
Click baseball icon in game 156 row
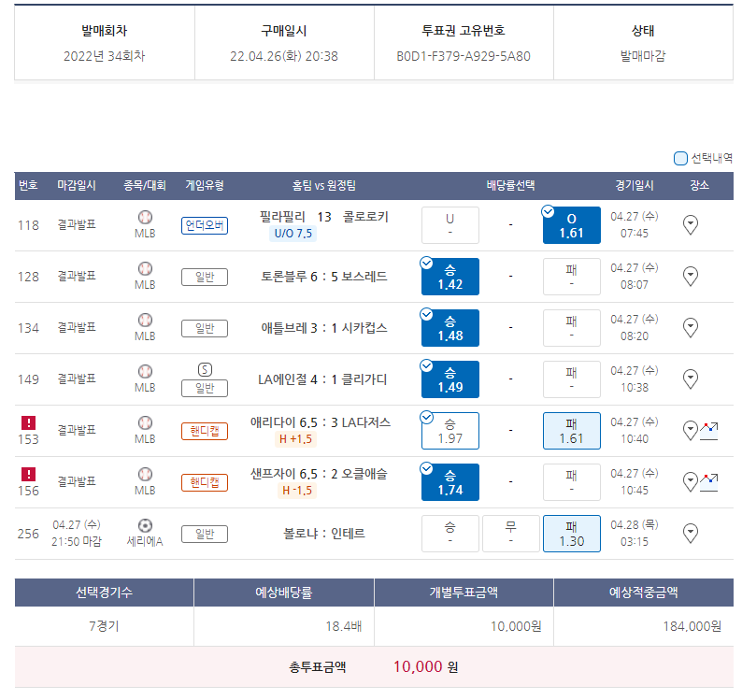coord(145,474)
